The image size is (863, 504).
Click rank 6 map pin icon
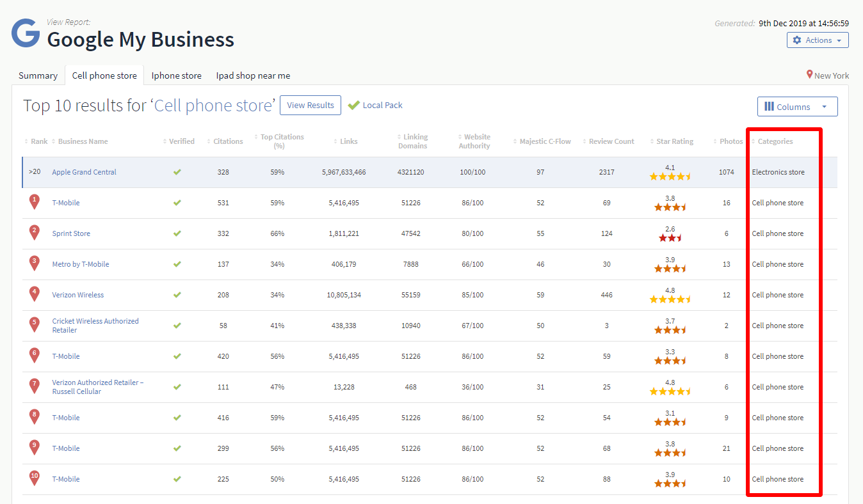(x=35, y=356)
